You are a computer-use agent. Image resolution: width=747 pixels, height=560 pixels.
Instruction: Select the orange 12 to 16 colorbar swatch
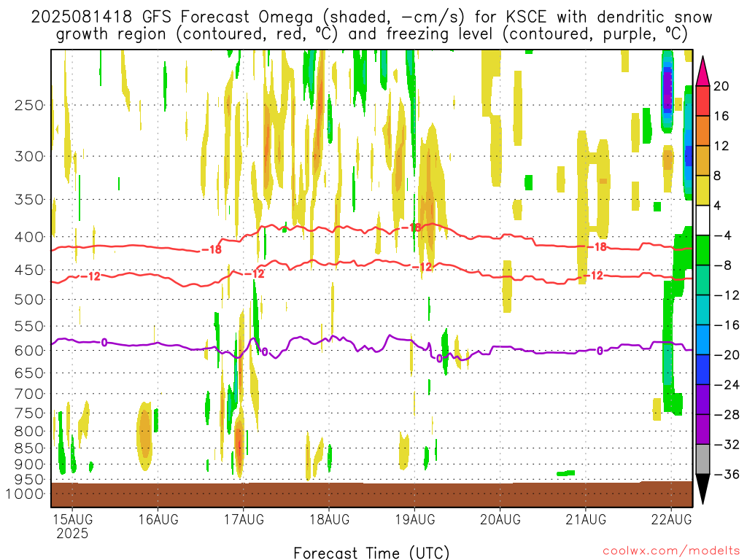[703, 131]
